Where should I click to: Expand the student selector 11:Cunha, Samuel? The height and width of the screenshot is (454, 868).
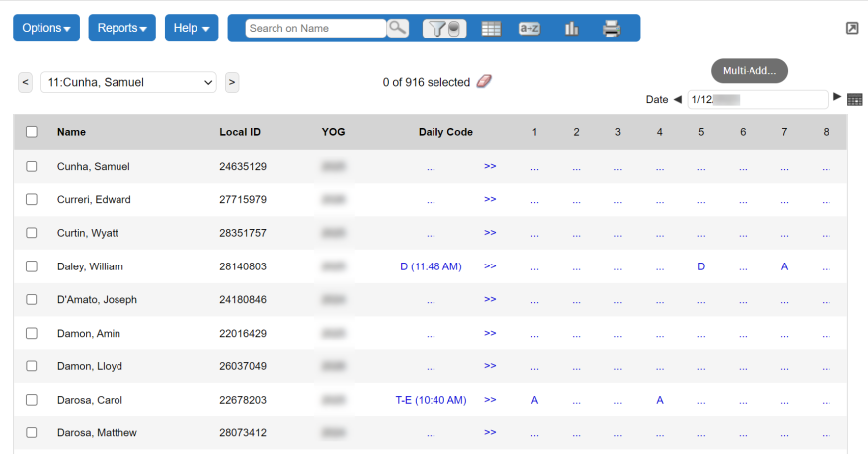coord(128,83)
